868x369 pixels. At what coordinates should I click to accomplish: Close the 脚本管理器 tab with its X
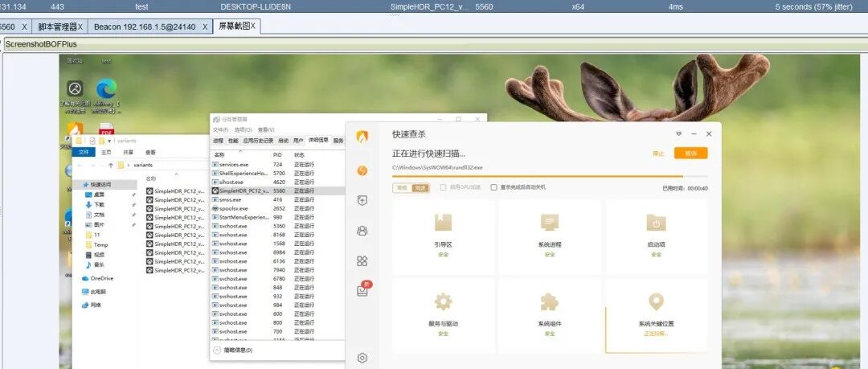pyautogui.click(x=80, y=26)
